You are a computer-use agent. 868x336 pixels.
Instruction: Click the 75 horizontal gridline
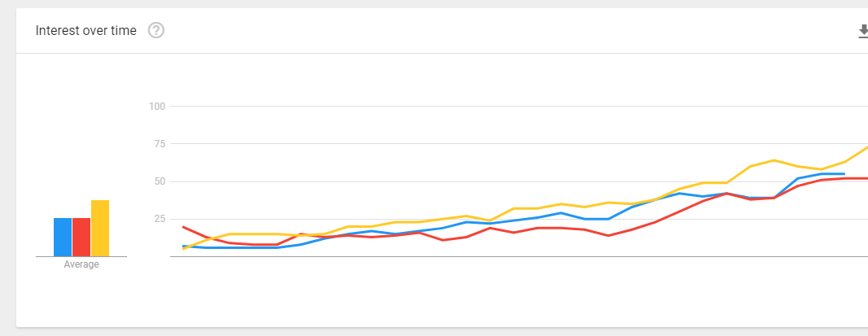[x=519, y=144]
